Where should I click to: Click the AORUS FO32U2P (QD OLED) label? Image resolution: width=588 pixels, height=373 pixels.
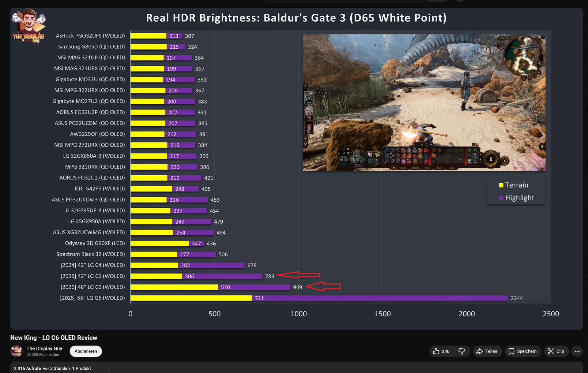pos(90,112)
